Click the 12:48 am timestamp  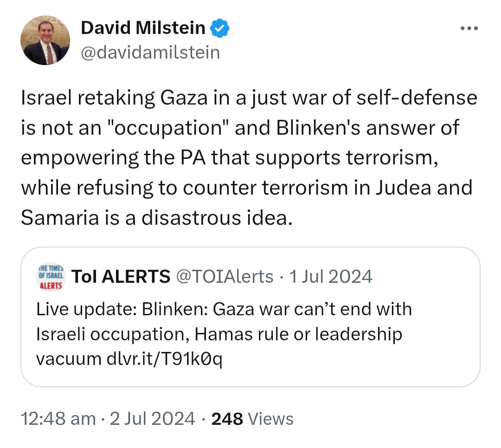(58, 419)
